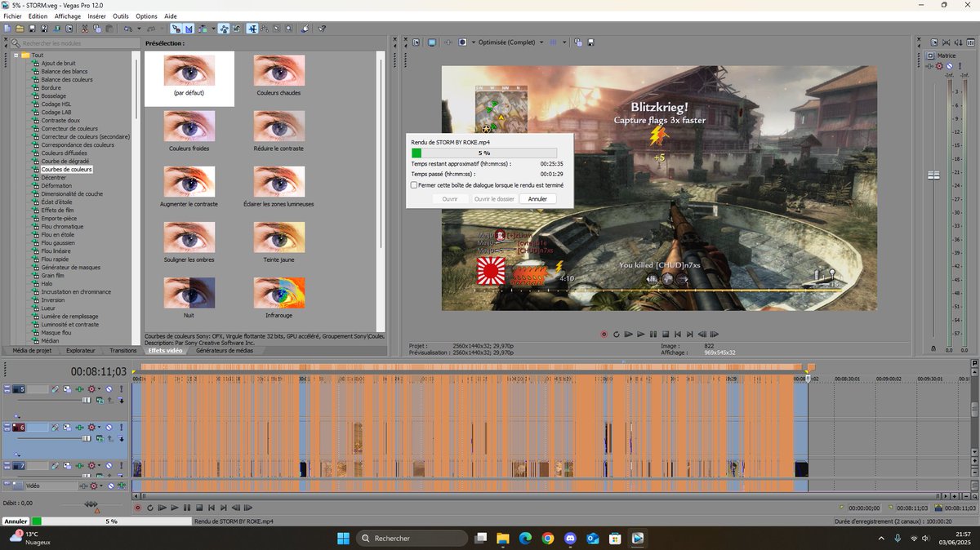Click Annuler button in bottom status bar
Image resolution: width=980 pixels, height=550 pixels.
click(x=16, y=521)
